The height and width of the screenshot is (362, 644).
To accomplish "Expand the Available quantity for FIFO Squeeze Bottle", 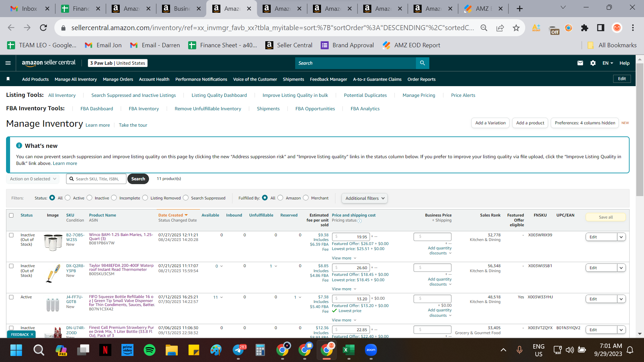I will 218,297.
